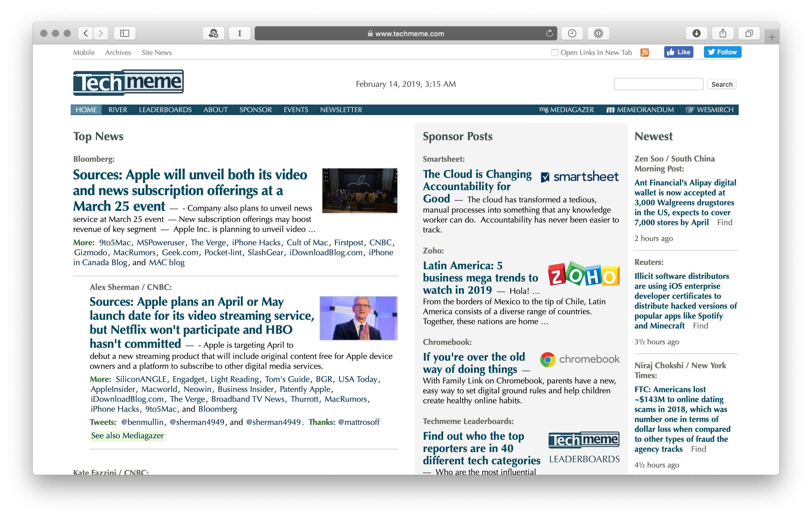Click the Search button

pyautogui.click(x=722, y=84)
